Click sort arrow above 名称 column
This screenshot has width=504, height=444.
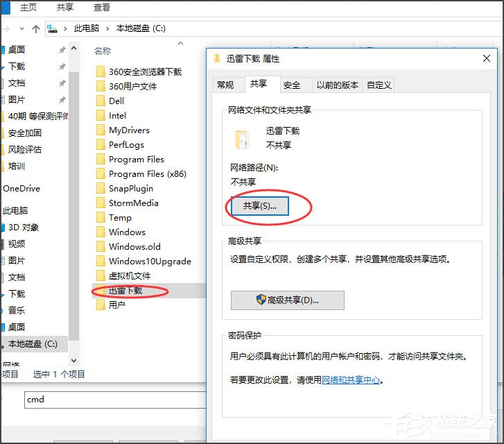coord(181,43)
